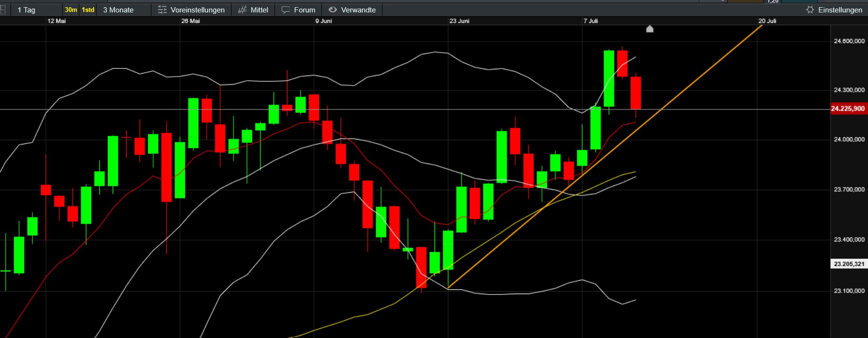Click the 20 Juli date label

[767, 21]
